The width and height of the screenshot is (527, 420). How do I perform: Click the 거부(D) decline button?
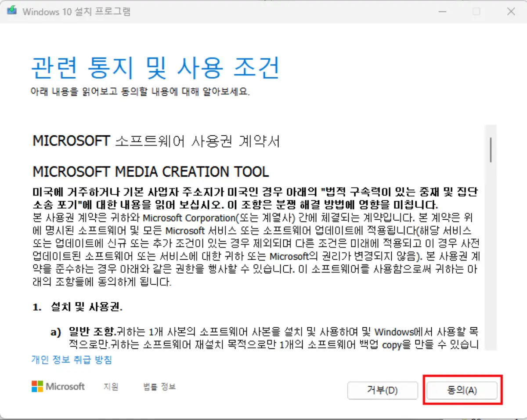(x=382, y=390)
